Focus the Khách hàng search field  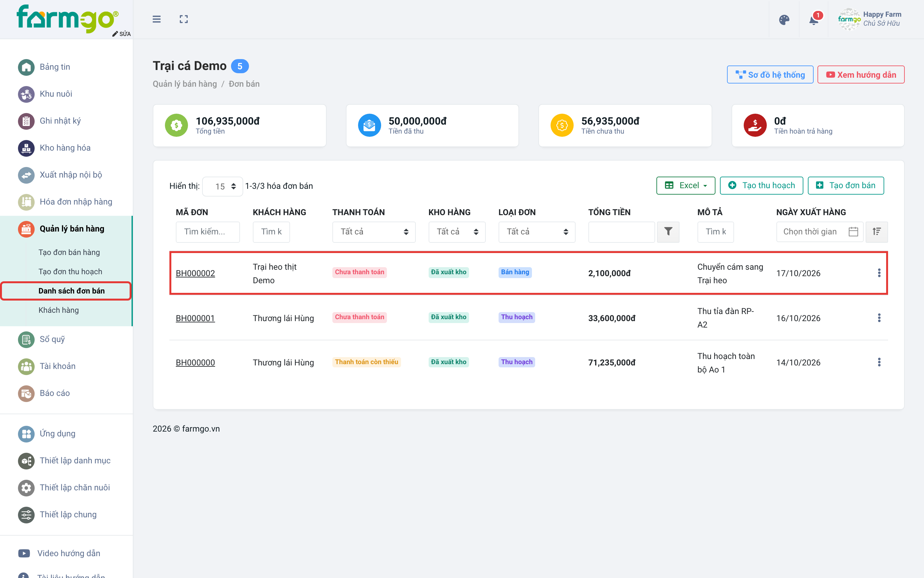[271, 232]
